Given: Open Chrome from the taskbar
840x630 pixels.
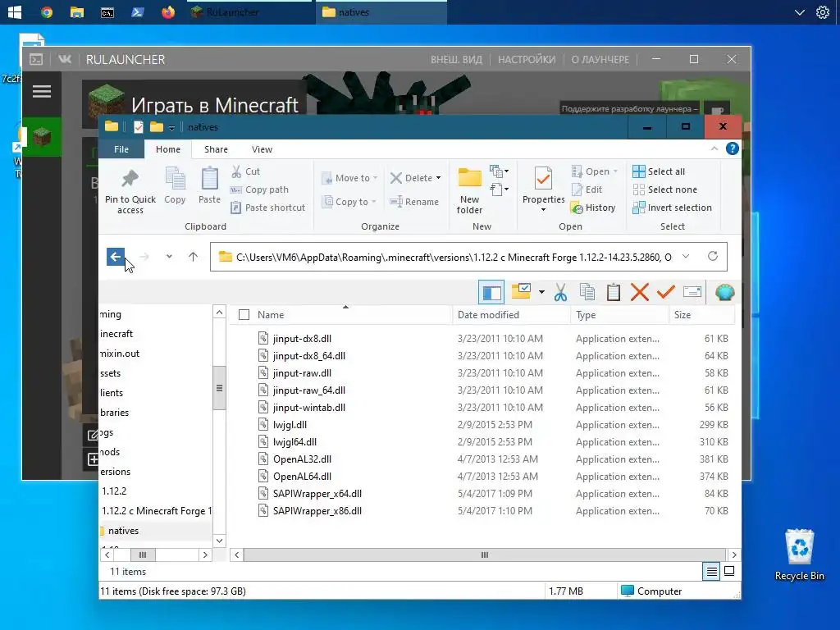Looking at the screenshot, I should [x=47, y=11].
